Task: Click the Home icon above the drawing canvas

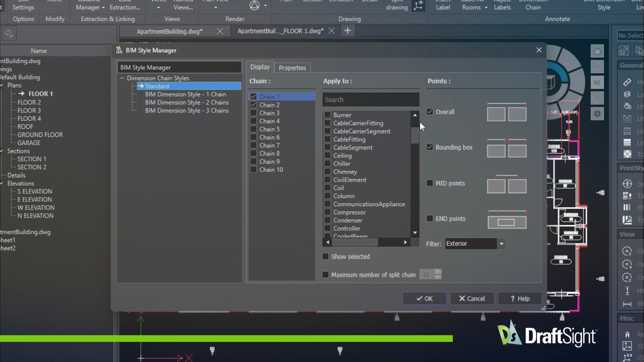Action: (x=597, y=51)
